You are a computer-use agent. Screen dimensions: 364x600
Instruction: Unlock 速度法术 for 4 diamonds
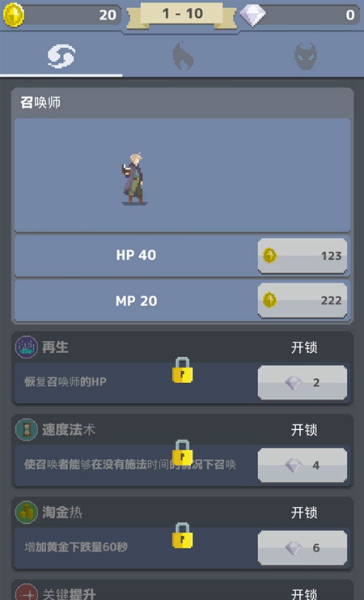302,465
